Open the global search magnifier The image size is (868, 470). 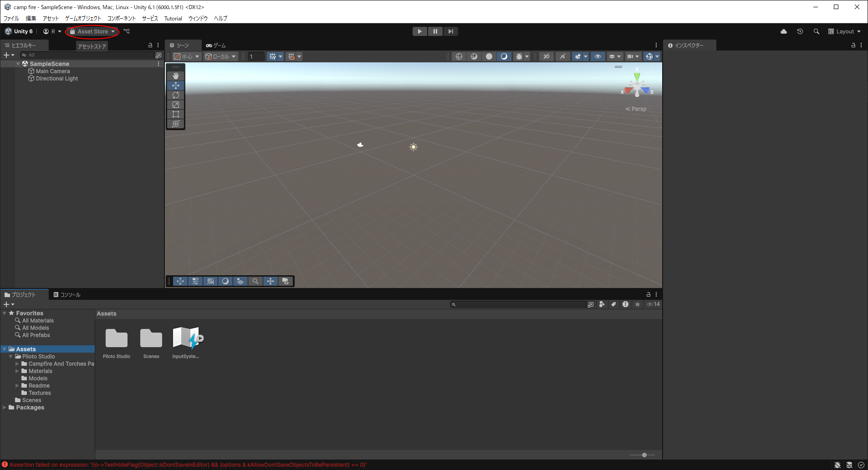click(817, 31)
